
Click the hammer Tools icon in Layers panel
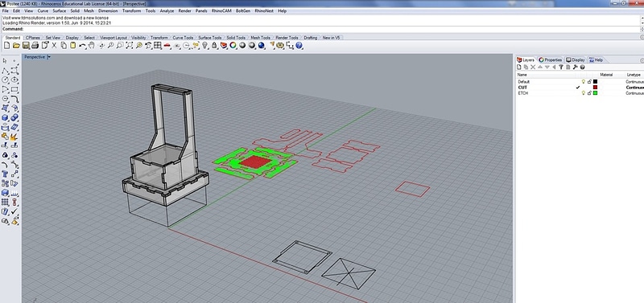pyautogui.click(x=575, y=67)
